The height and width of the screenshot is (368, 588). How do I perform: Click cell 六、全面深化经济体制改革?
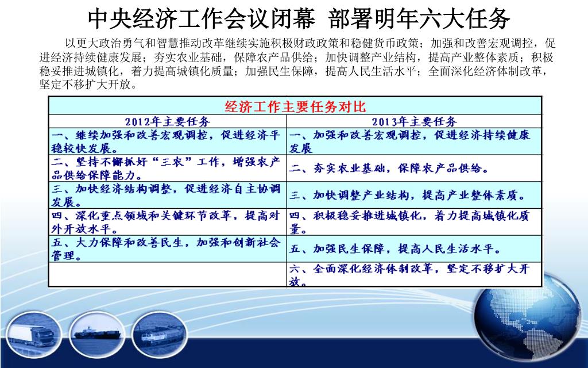(415, 274)
